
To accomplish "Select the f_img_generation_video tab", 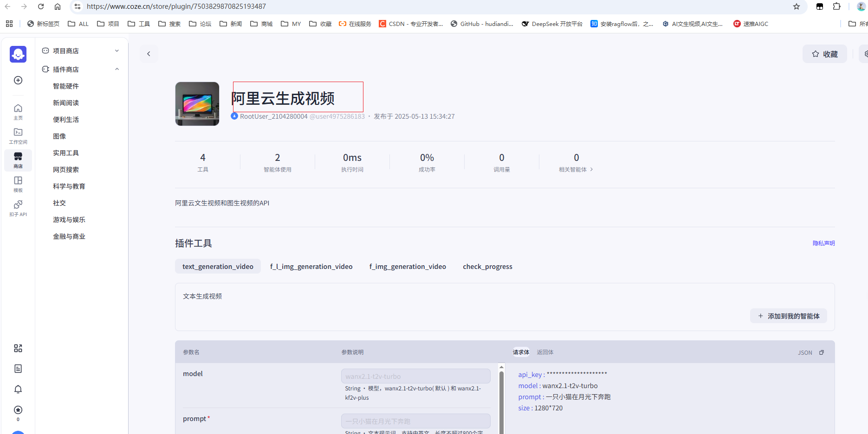I will pos(408,267).
